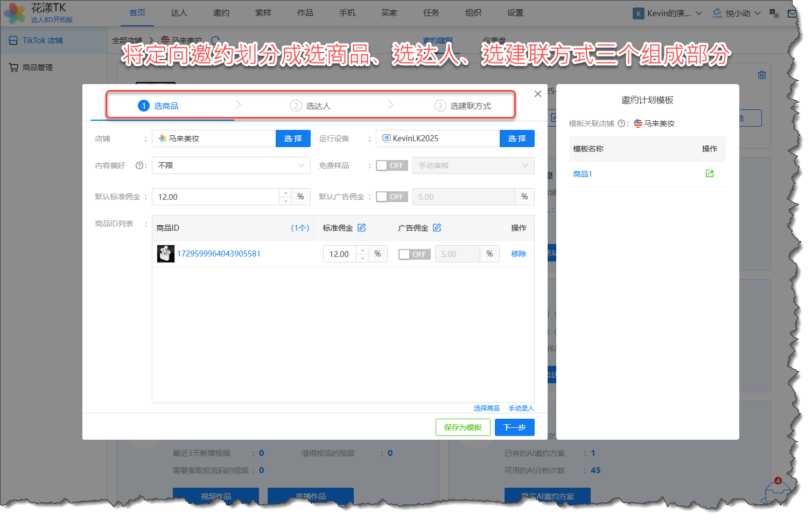Screen dimensions: 812x520
Task: Switch to the 达人 menu tab
Action: [179, 13]
